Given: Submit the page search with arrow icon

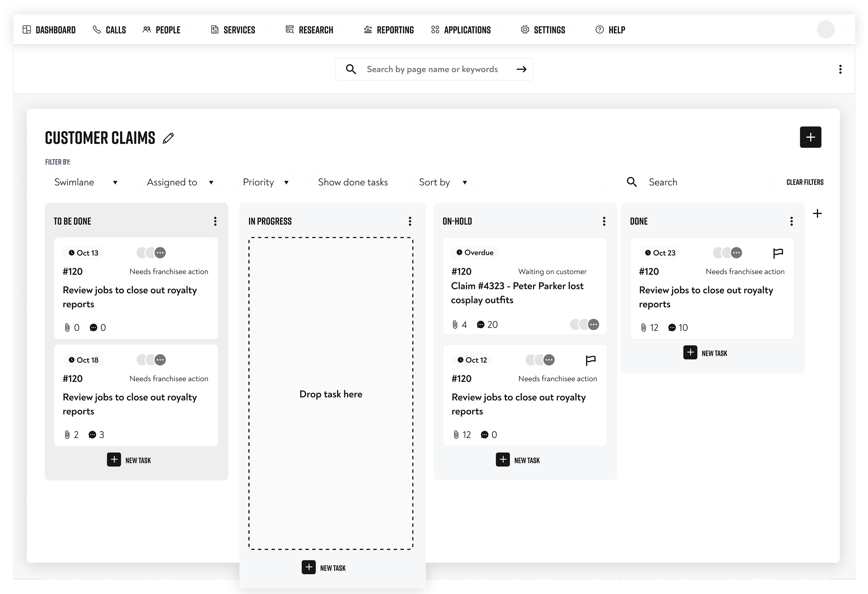Looking at the screenshot, I should tap(522, 69).
